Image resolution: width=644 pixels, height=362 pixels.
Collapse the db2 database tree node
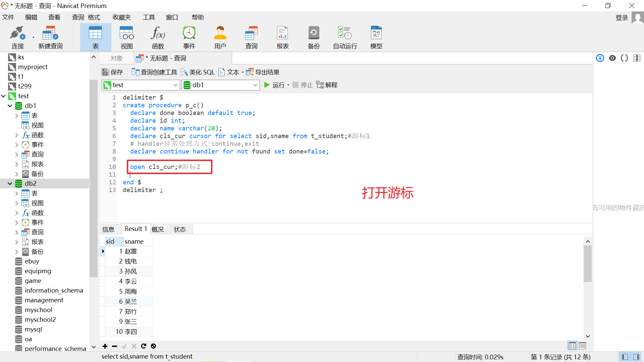(x=10, y=184)
